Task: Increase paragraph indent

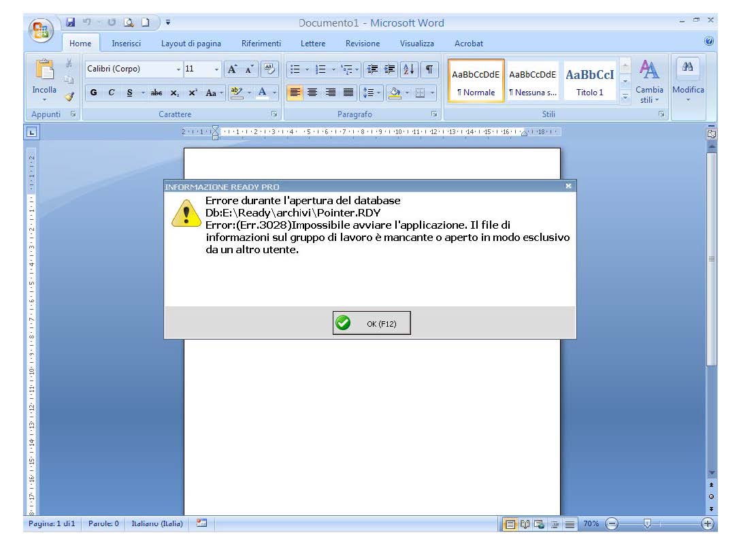Action: pyautogui.click(x=390, y=69)
